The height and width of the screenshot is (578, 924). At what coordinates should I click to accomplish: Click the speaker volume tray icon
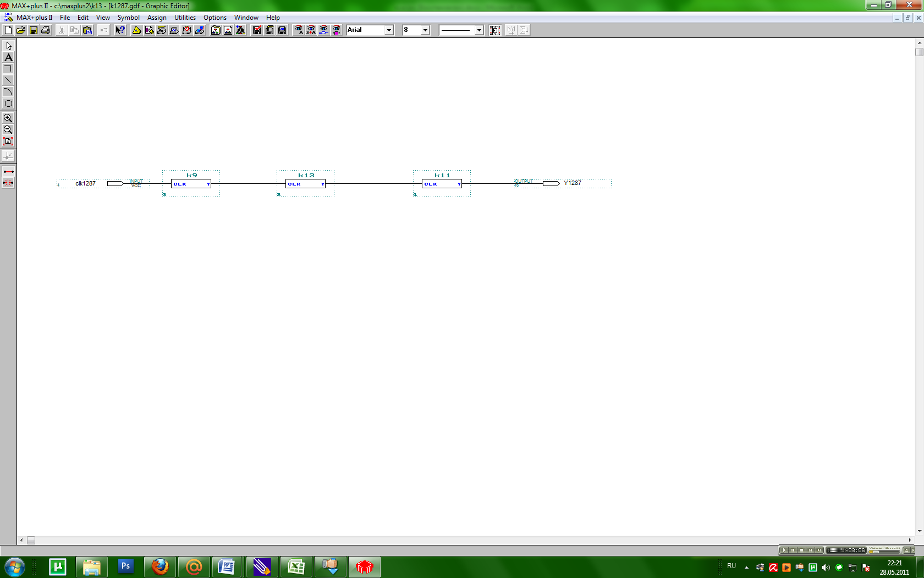[826, 568]
